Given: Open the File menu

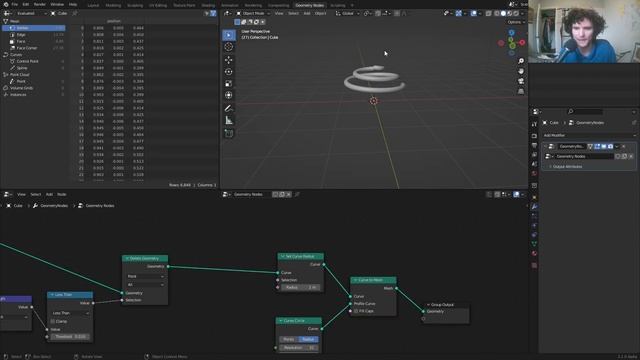Looking at the screenshot, I should point(15,4).
